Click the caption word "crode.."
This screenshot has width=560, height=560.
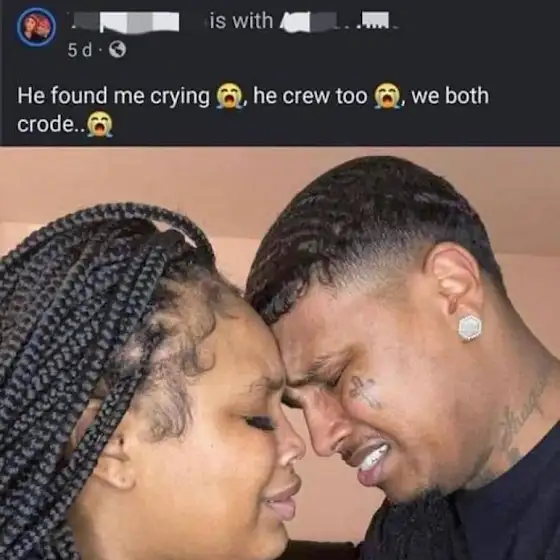click(51, 125)
